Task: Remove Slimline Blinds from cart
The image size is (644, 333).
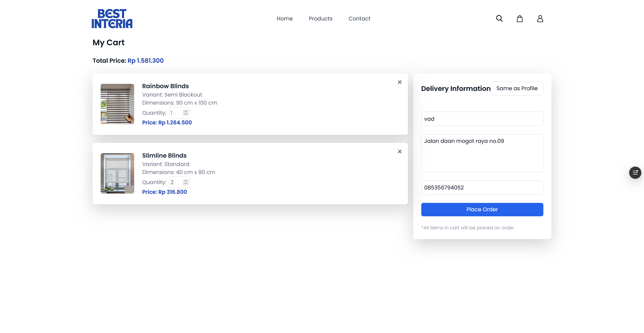Action: (399, 152)
